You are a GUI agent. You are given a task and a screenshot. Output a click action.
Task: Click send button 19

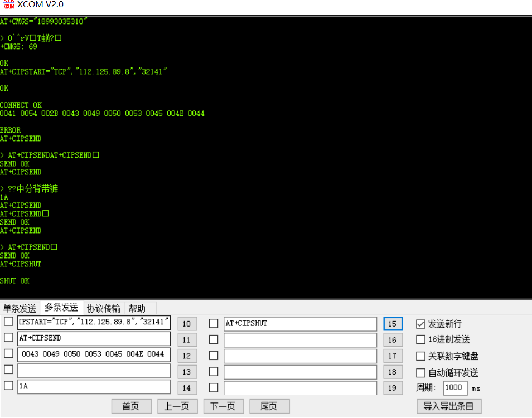coord(393,388)
